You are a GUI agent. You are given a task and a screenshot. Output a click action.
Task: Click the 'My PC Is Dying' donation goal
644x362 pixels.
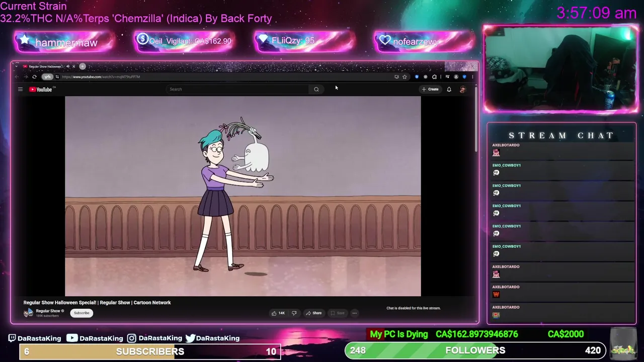click(398, 334)
